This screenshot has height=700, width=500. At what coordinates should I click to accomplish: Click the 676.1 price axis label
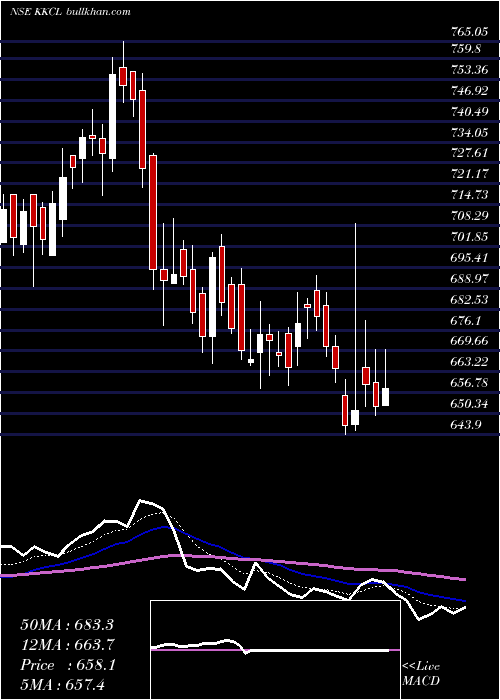tap(465, 320)
